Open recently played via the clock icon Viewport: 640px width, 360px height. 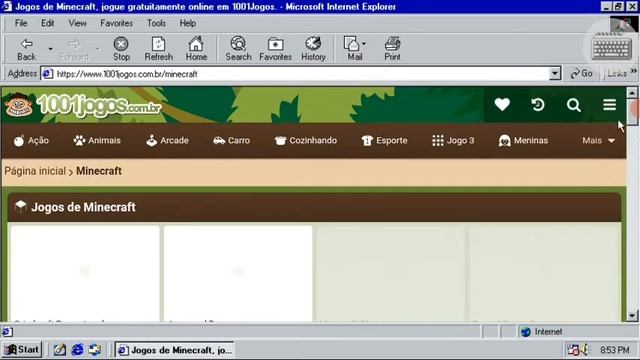coord(538,104)
